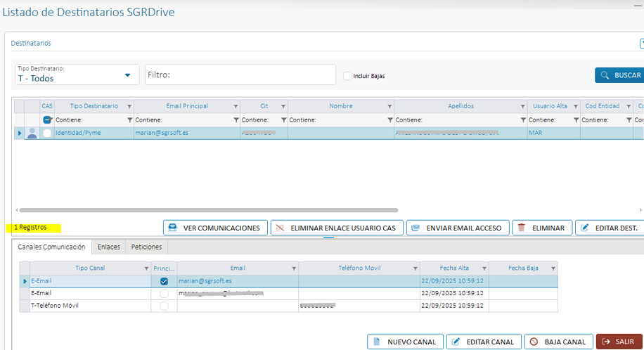Click into the Filtro text field
This screenshot has width=644, height=350.
pos(239,75)
